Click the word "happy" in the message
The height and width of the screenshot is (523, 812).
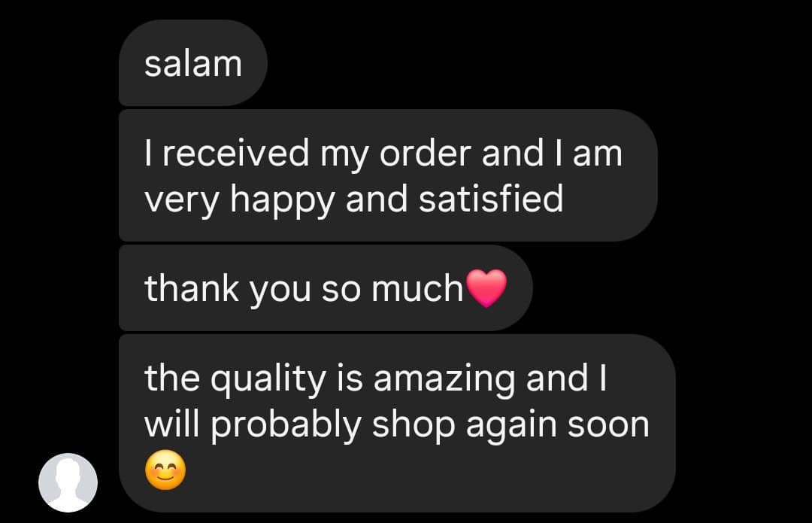283,199
